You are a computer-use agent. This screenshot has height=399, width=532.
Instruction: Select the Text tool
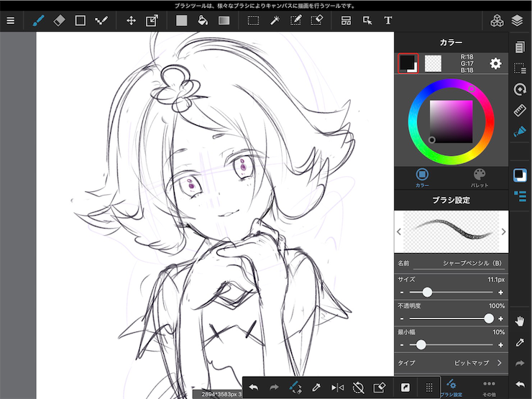pos(388,21)
